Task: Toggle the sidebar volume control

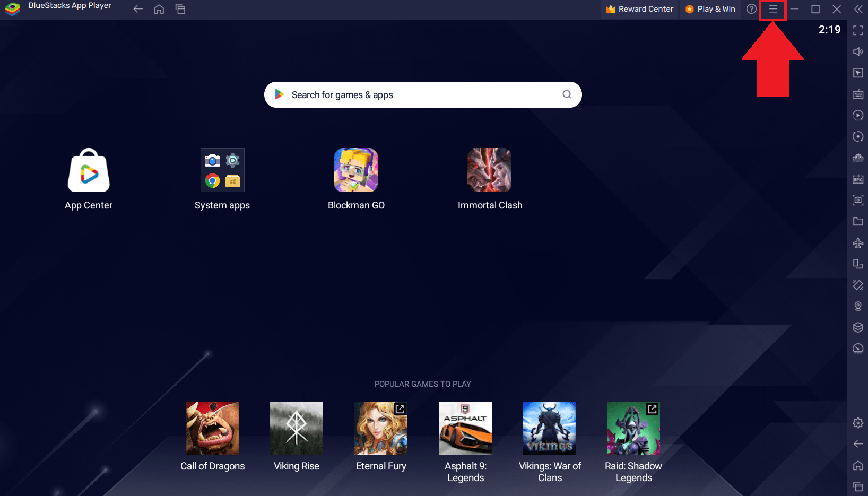Action: [x=858, y=51]
